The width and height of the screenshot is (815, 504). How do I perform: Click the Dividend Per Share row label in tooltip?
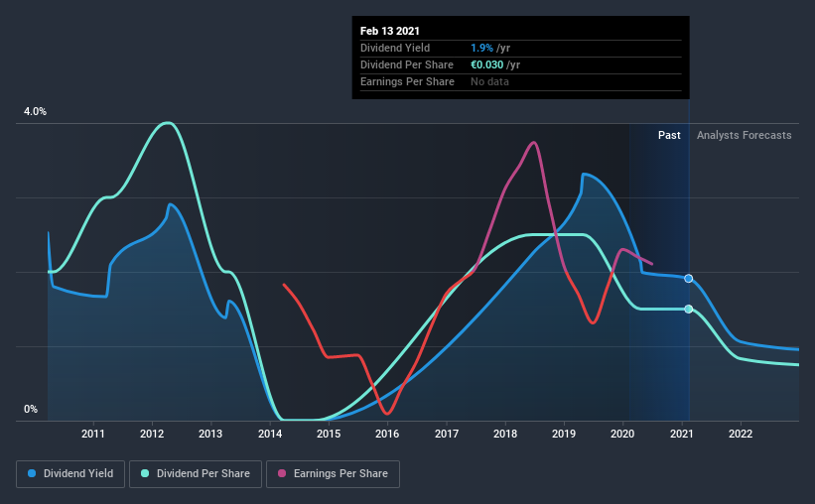pos(407,64)
